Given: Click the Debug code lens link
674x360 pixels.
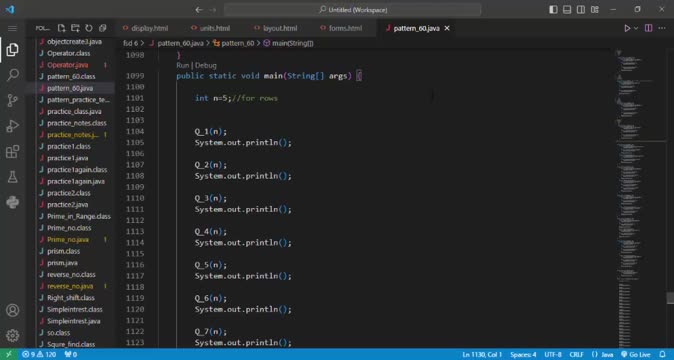Looking at the screenshot, I should click(x=206, y=65).
